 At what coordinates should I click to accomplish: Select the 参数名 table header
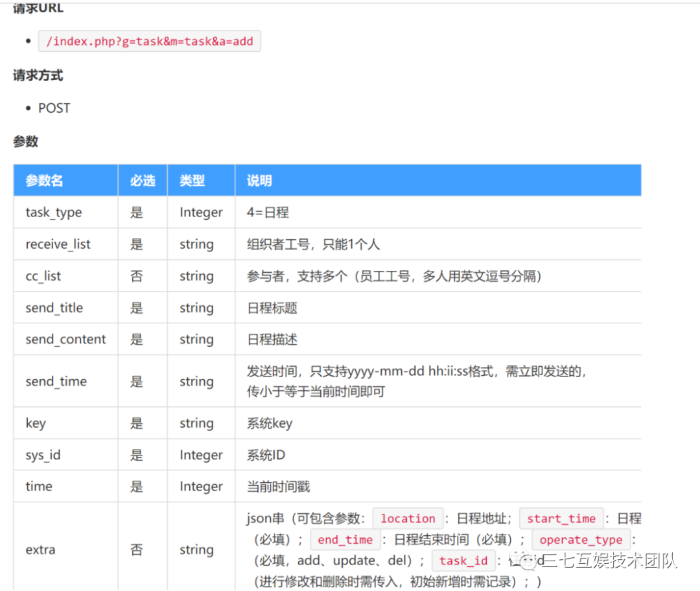point(44,180)
